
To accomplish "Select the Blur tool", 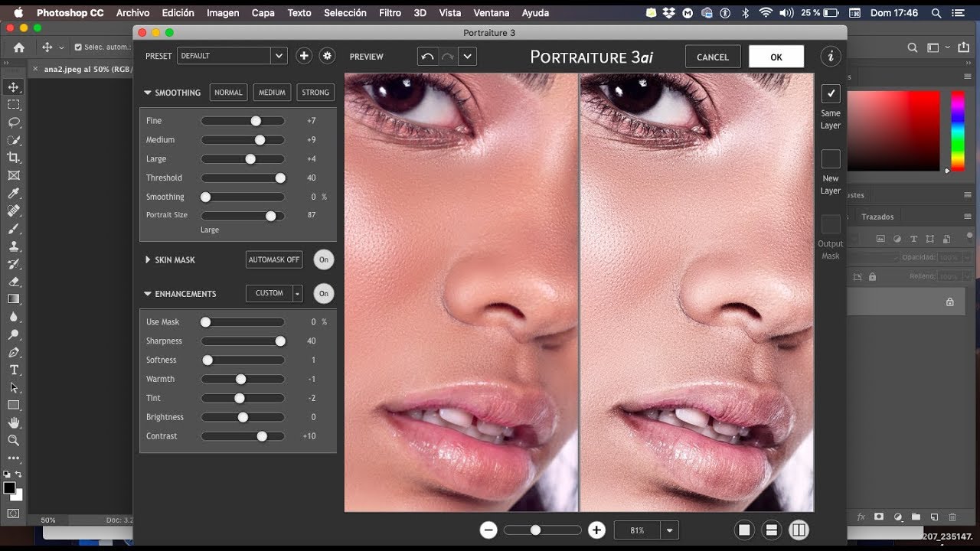I will (x=14, y=316).
